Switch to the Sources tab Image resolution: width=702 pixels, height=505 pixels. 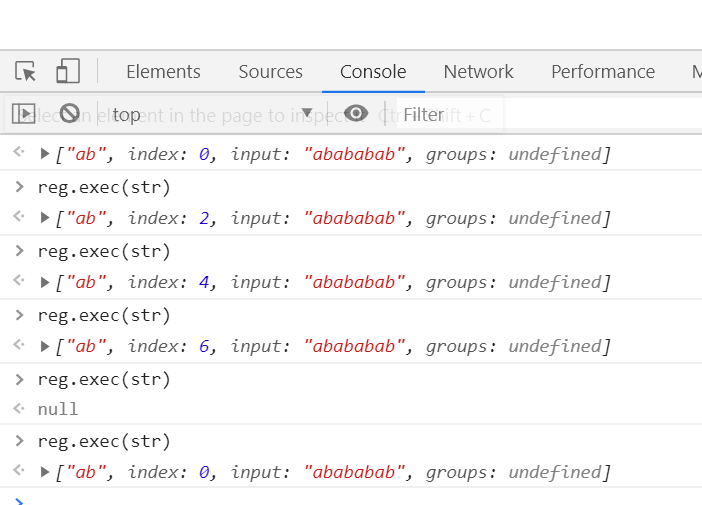click(x=270, y=72)
